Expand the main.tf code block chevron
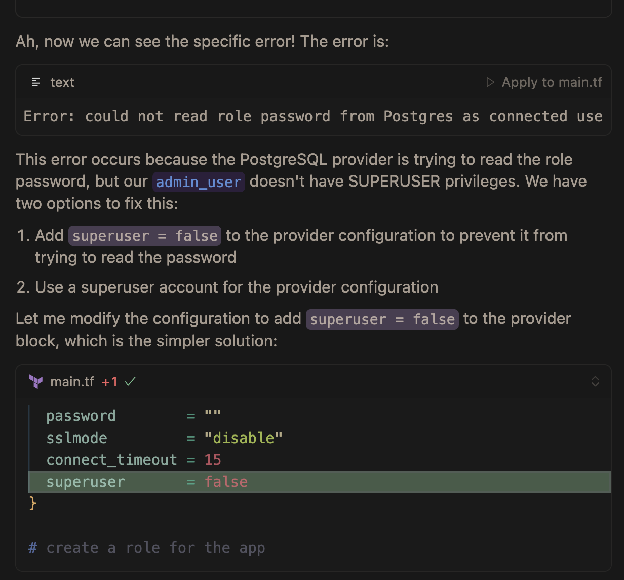The width and height of the screenshot is (624, 580). [x=596, y=381]
